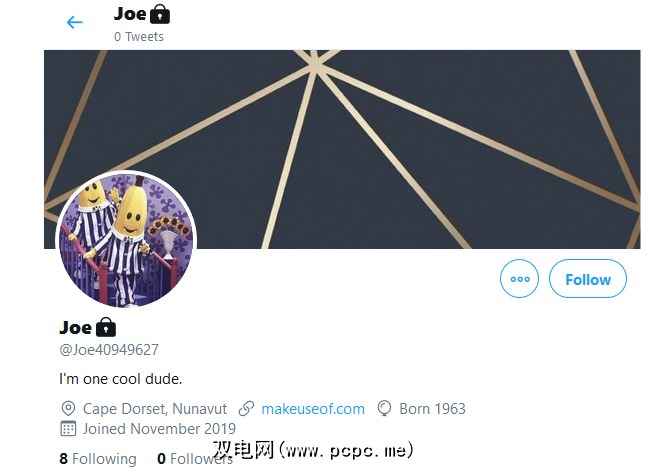Go back using the blue arrow

(x=74, y=22)
